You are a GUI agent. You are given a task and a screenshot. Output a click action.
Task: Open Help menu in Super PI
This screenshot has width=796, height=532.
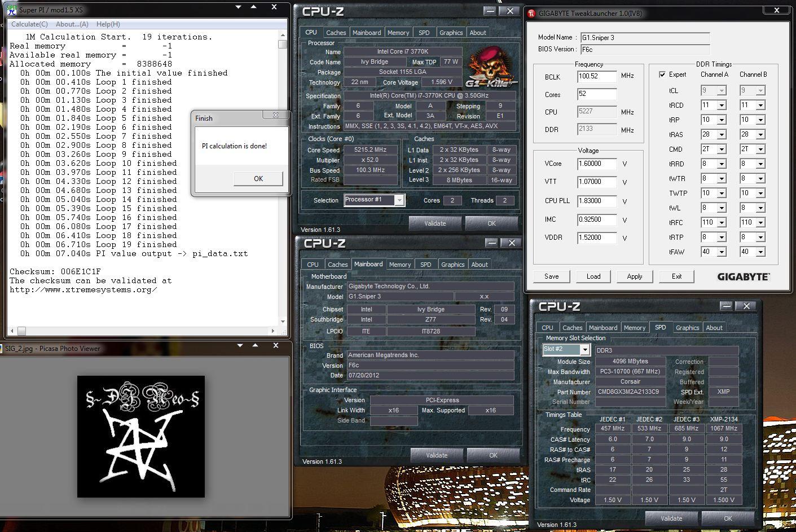click(108, 24)
